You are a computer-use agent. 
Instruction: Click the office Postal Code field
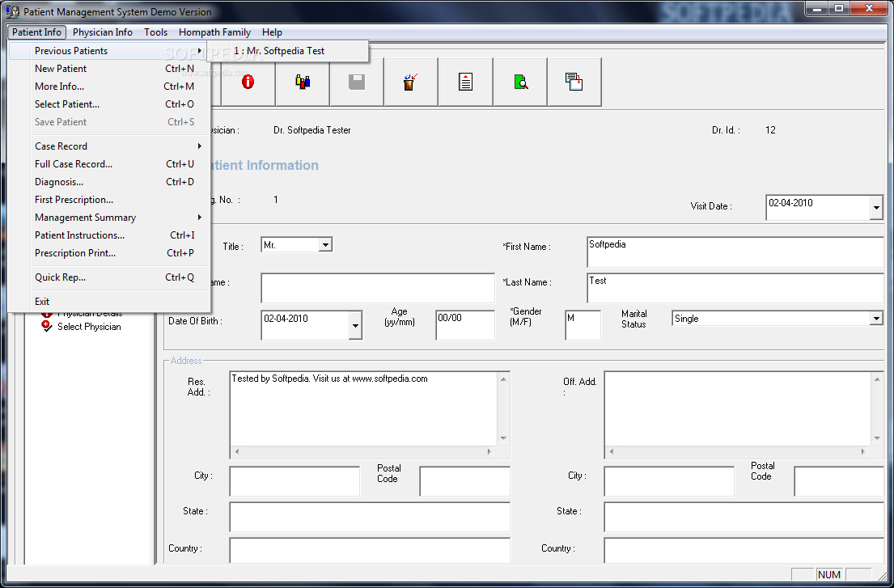click(x=839, y=481)
